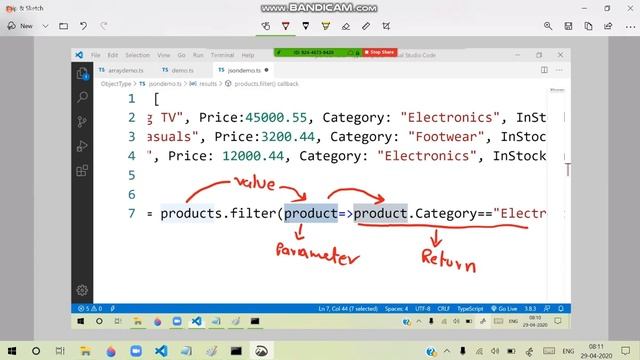The width and height of the screenshot is (640, 360).
Task: Click the notification bell in VS Code status bar
Action: 561,309
